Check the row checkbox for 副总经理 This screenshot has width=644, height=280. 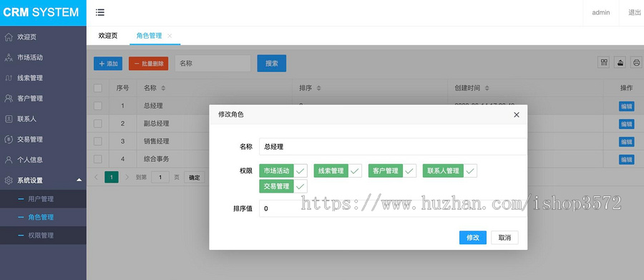tap(98, 123)
